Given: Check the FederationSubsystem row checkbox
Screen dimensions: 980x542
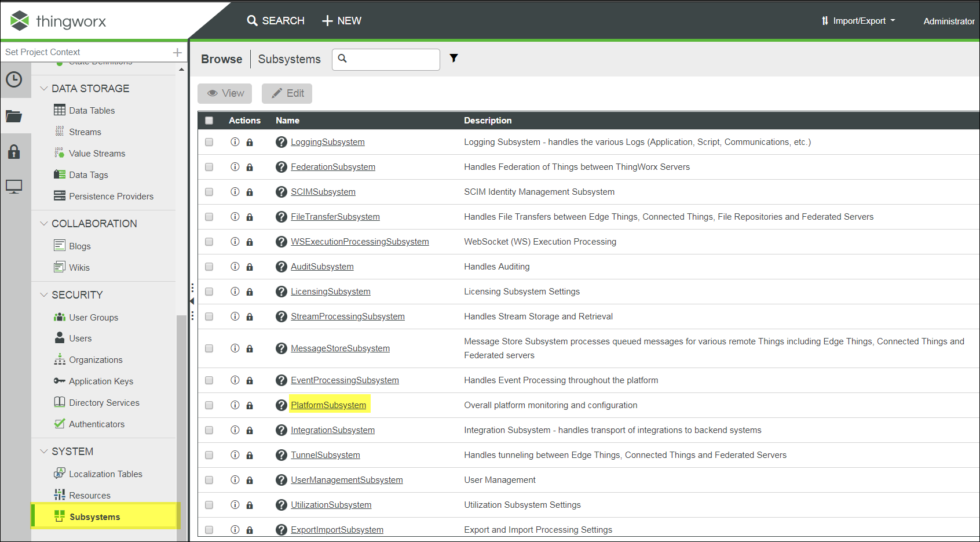Looking at the screenshot, I should click(x=209, y=167).
